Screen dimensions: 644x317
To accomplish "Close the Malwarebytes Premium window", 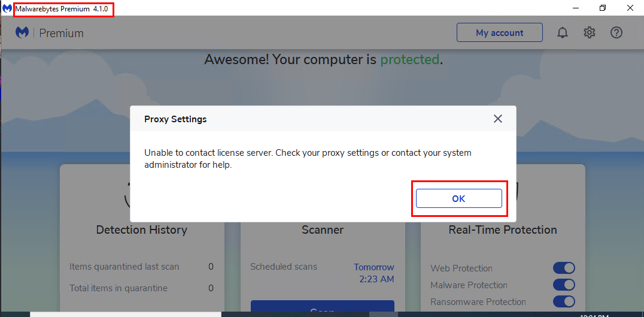I will point(630,8).
